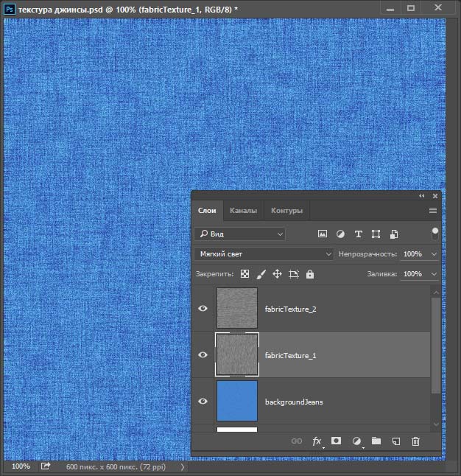Open the Непрозрачность opacity slider arrow
This screenshot has height=476, width=461.
(x=434, y=253)
